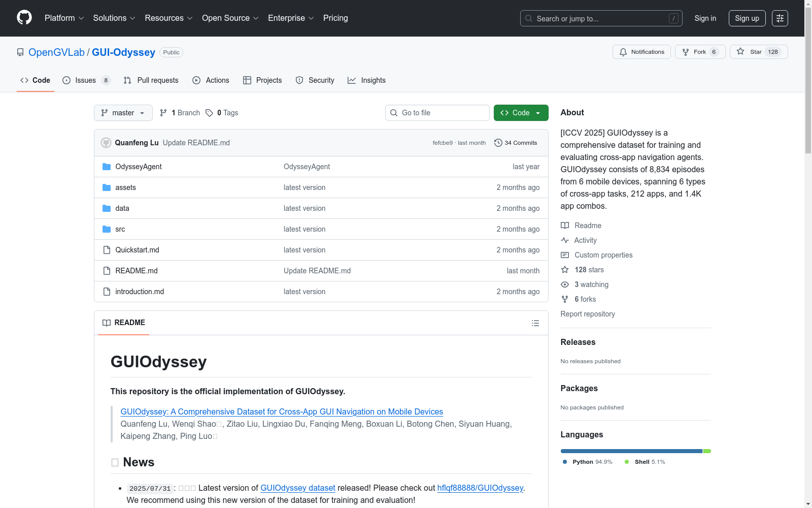812x508 pixels.
Task: Click the Shell 5.1% language link
Action: point(645,462)
